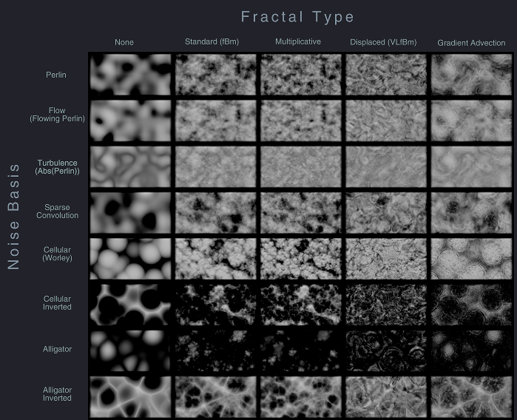Click the 'None' column header
This screenshot has height=420, width=517.
(x=124, y=42)
